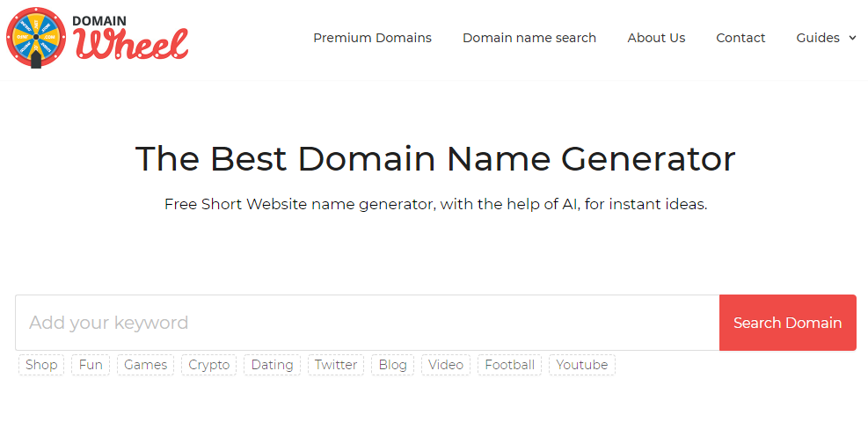Expand the Guides dropdown chevron
Image resolution: width=868 pixels, height=422 pixels.
852,38
